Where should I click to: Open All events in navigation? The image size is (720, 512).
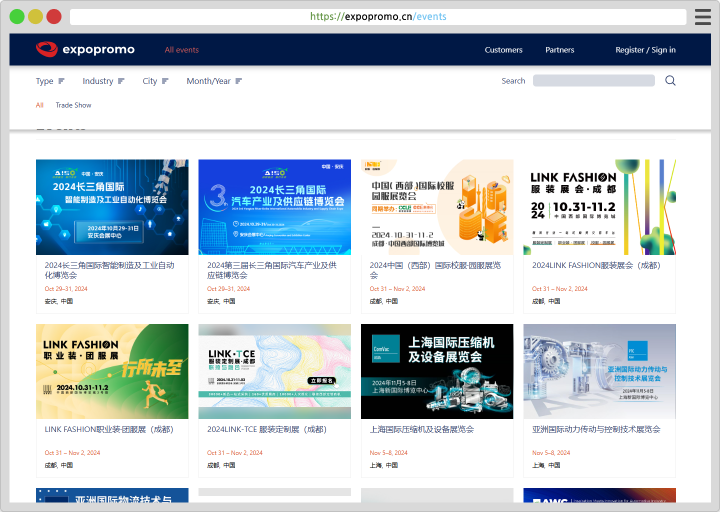[181, 50]
